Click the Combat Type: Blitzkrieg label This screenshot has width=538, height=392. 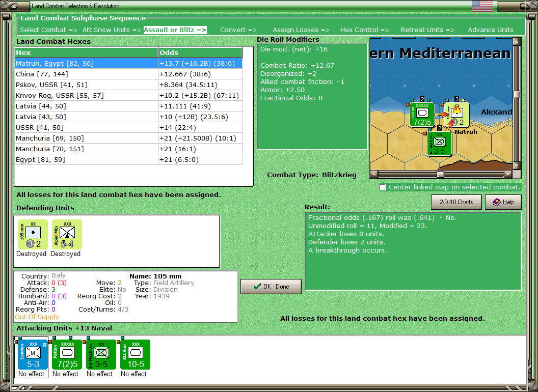[312, 175]
